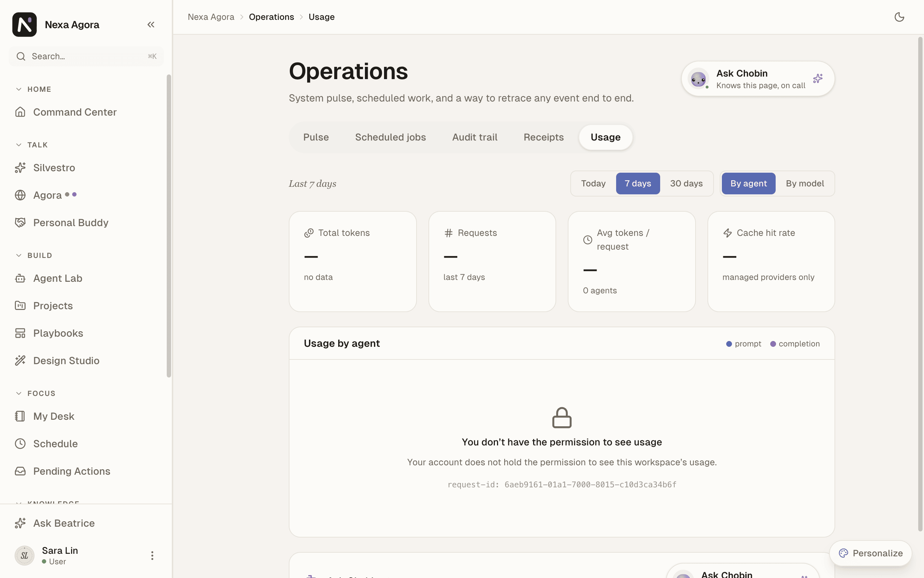Open Agora globe icon
Viewport: 924px width, 578px height.
[20, 195]
